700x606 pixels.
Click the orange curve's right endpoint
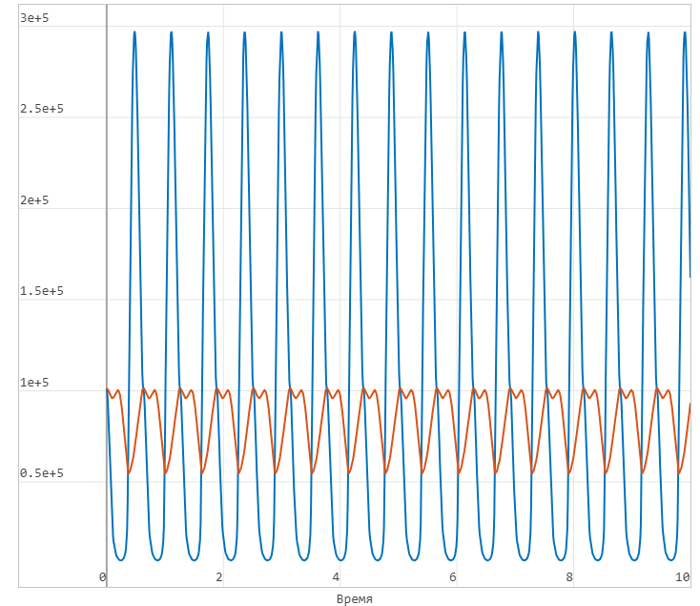pos(690,404)
